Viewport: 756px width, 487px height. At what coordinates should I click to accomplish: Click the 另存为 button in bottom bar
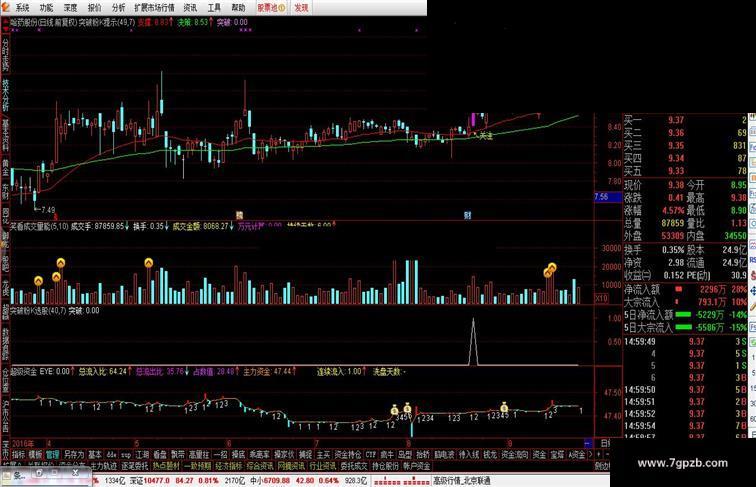[x=74, y=455]
